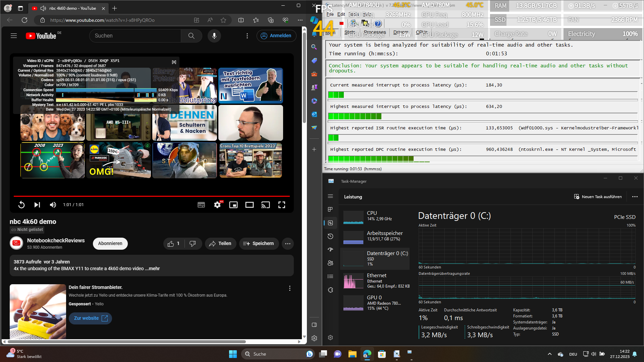The width and height of the screenshot is (644, 362).
Task: Skip to next video in player
Action: pos(37,205)
